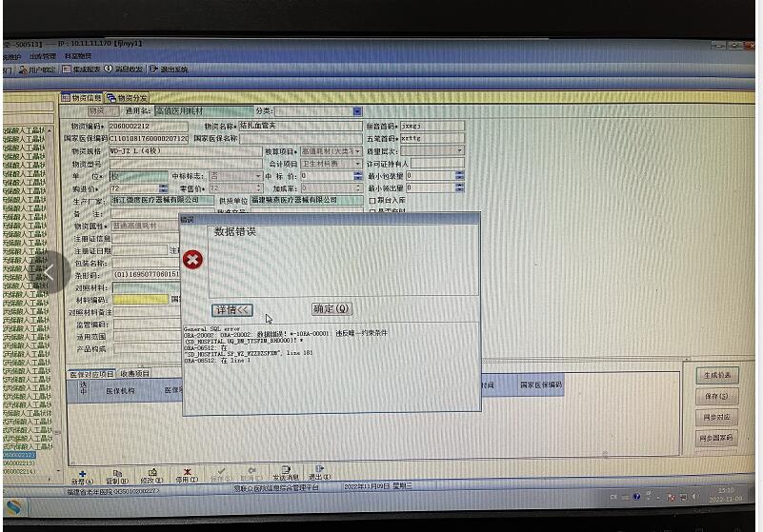The image size is (763, 532).
Task: Click the help tray icon in taskbar
Action: point(636,497)
